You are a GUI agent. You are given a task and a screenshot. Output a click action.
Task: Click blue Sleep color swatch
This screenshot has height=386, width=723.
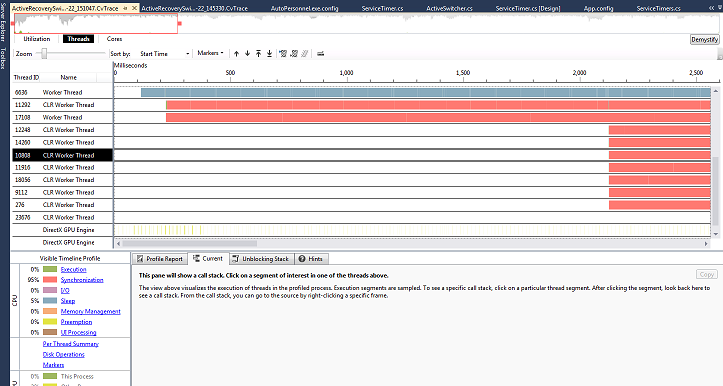[50, 301]
